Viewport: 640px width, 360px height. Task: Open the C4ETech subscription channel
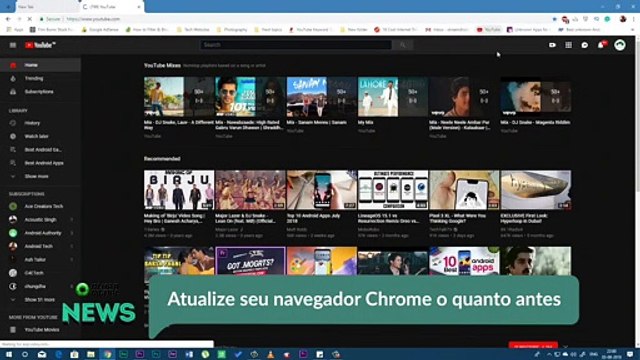click(x=40, y=273)
